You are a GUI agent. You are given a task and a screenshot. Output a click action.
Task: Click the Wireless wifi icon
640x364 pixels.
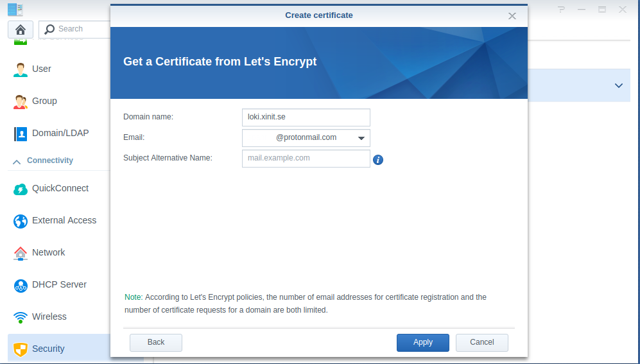[20, 317]
